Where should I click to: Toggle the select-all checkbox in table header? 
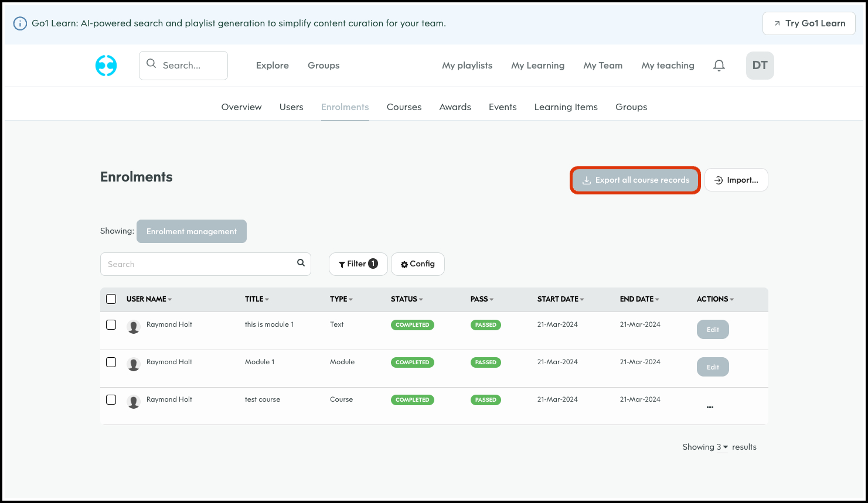click(111, 299)
